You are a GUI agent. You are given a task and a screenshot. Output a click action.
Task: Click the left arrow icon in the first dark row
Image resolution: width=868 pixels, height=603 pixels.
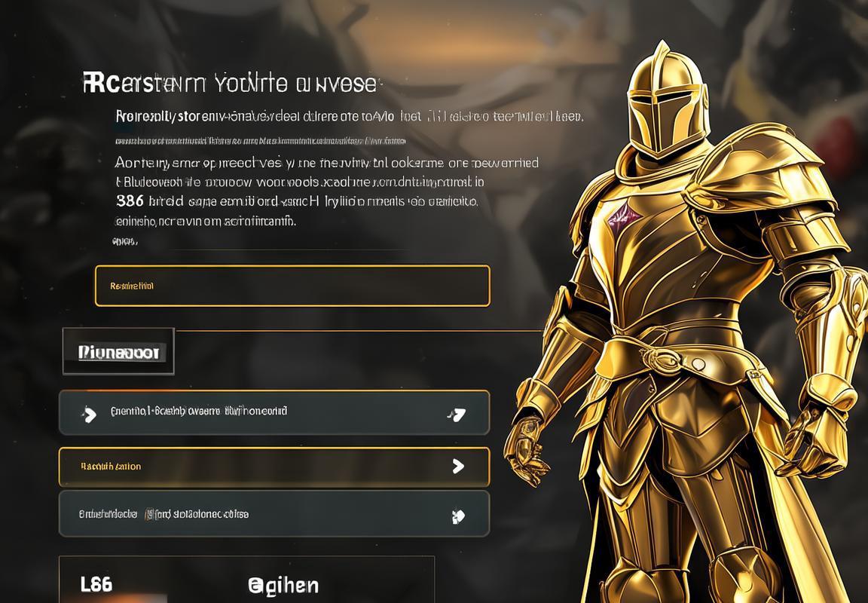pyautogui.click(x=89, y=414)
